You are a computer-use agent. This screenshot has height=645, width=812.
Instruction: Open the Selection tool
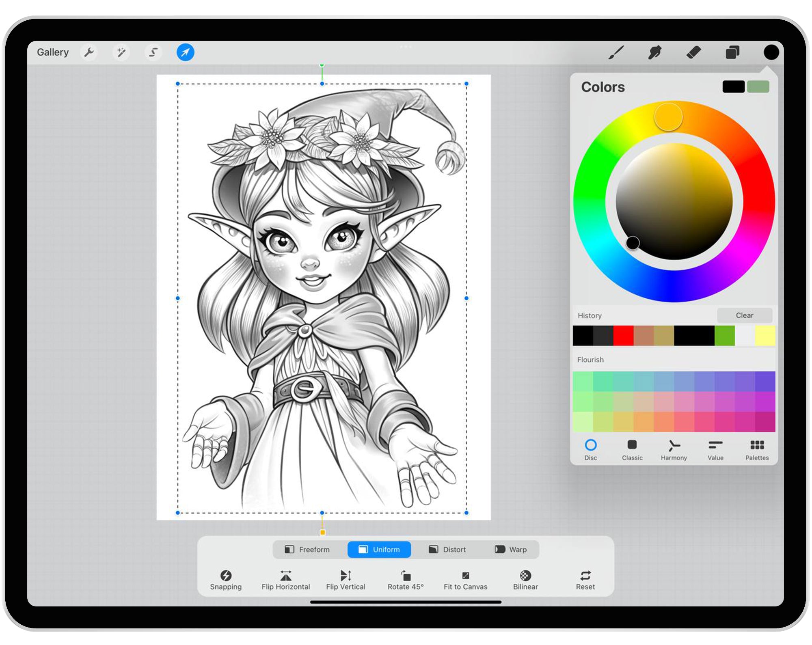(153, 52)
